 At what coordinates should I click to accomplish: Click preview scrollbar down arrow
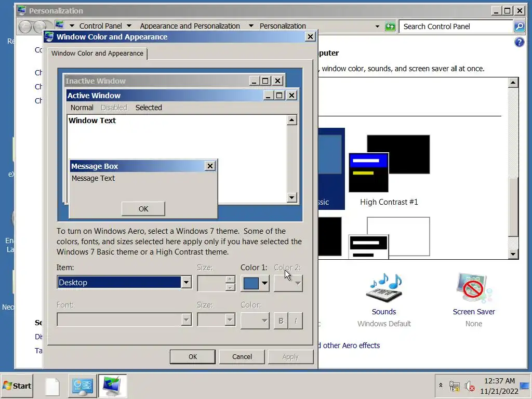click(x=292, y=197)
